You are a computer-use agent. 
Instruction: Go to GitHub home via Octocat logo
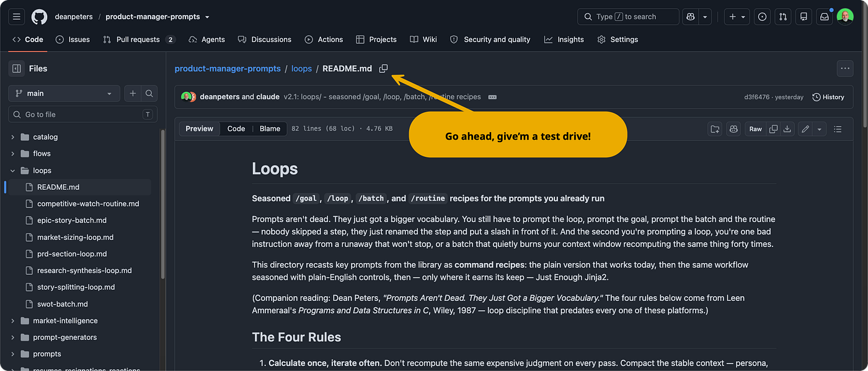tap(39, 17)
